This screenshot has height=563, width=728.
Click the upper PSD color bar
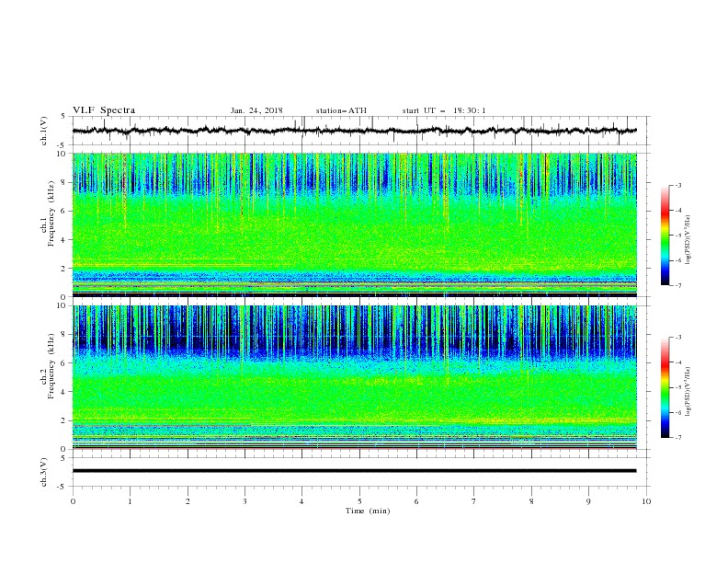pyautogui.click(x=665, y=236)
